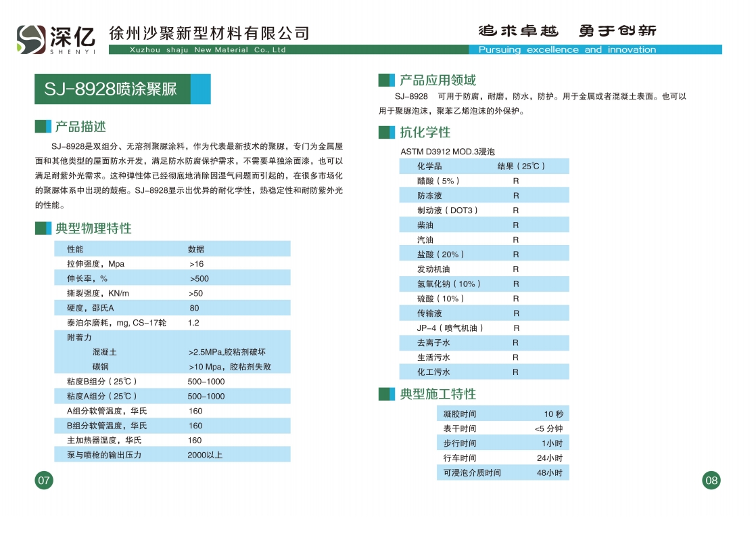Click the ">16" tensile strength value
Image resolution: width=756 pixels, height=534 pixels.
click(x=196, y=264)
